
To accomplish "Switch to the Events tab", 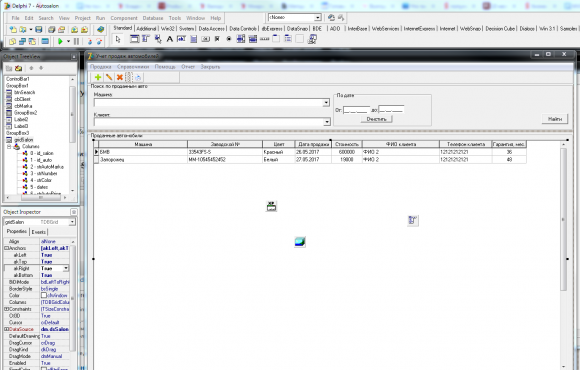I will (x=38, y=232).
